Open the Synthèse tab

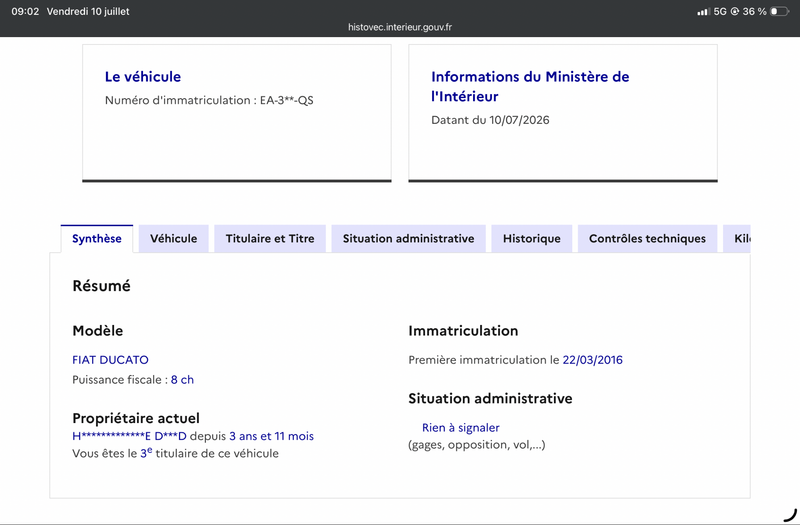(97, 239)
